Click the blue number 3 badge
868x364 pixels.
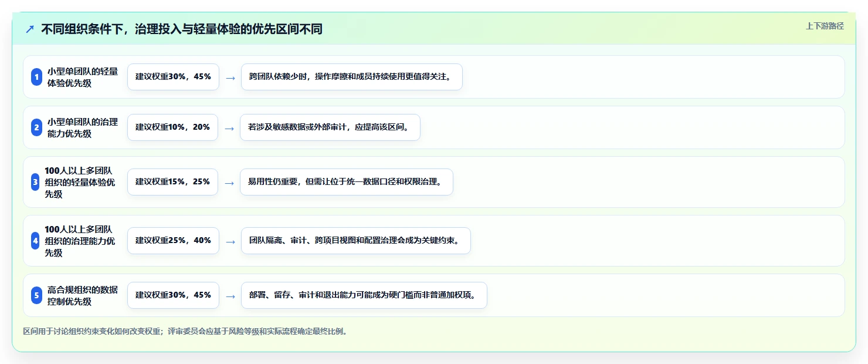(x=35, y=182)
